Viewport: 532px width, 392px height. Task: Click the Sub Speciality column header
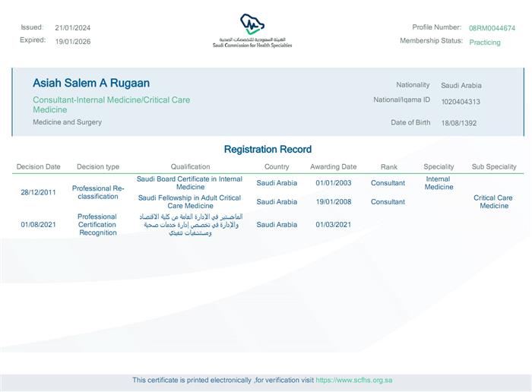tap(494, 166)
